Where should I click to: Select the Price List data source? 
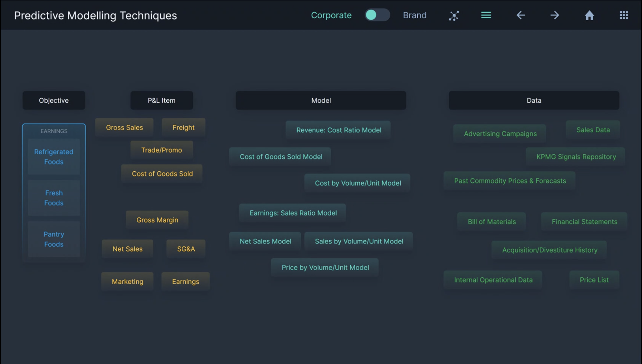pyautogui.click(x=594, y=280)
